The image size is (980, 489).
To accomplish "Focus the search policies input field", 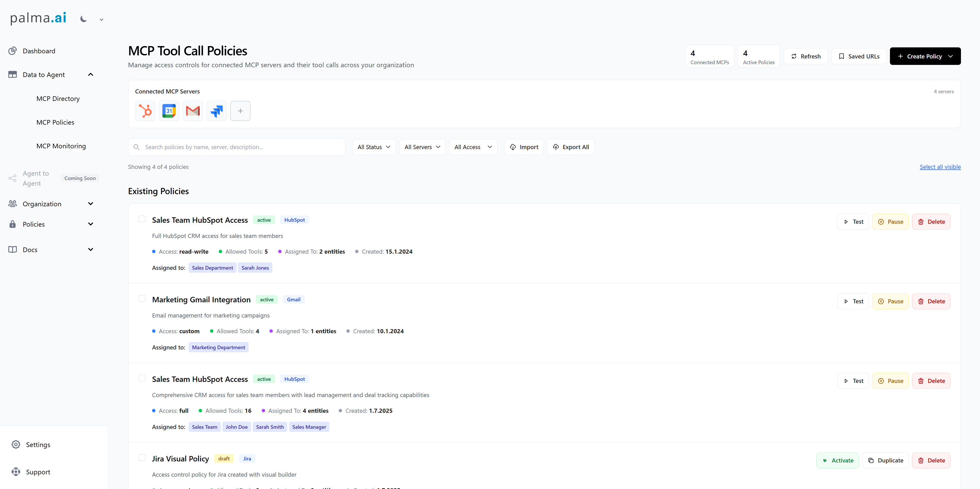I will [x=237, y=147].
